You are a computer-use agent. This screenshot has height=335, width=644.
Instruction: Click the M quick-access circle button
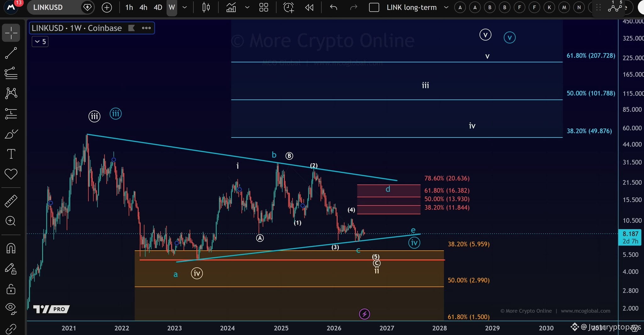(x=564, y=8)
